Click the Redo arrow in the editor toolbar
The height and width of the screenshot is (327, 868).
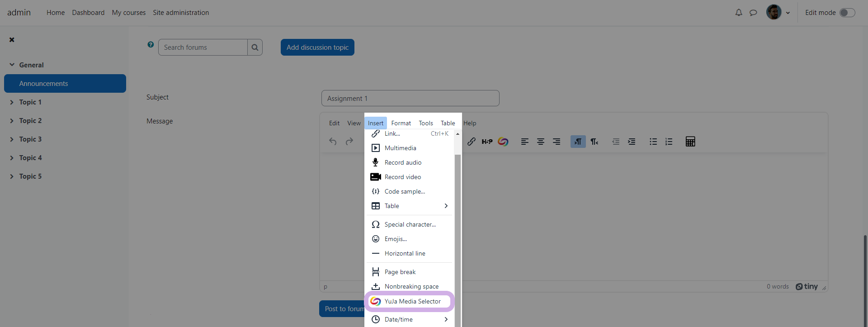pos(349,142)
